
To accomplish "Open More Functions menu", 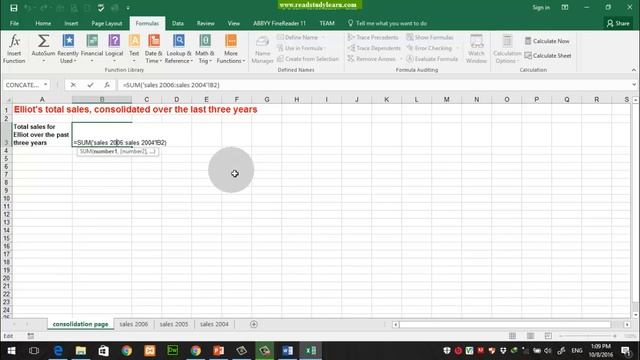I will click(231, 49).
